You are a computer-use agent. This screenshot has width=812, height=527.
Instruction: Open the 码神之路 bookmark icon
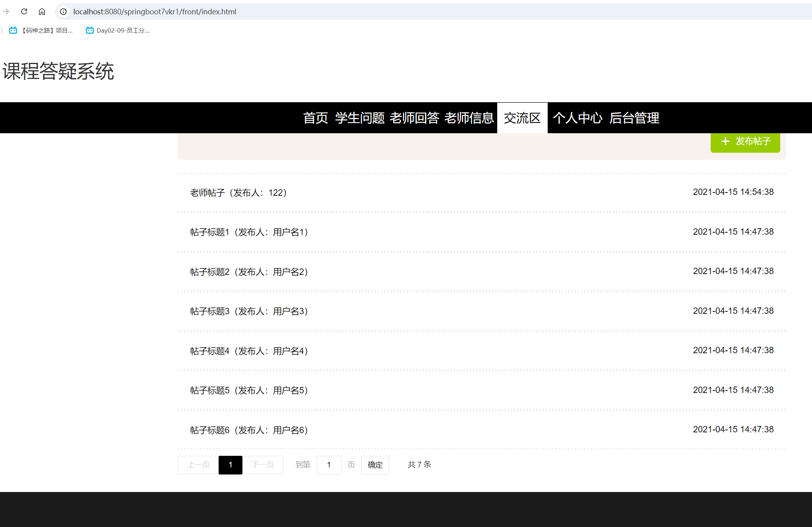tap(13, 30)
